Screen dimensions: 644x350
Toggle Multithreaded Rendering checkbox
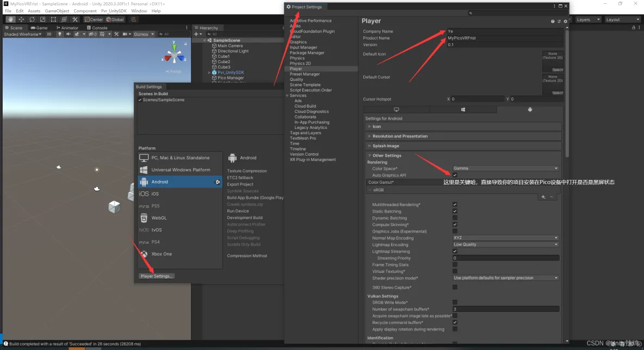[x=455, y=204]
